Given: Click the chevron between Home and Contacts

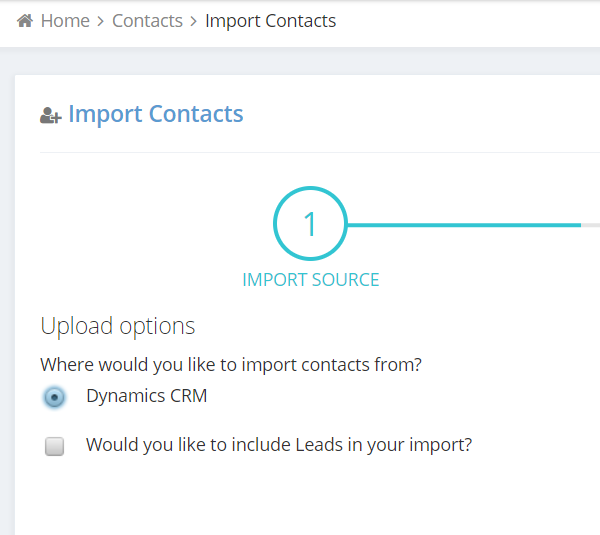Looking at the screenshot, I should [x=101, y=21].
